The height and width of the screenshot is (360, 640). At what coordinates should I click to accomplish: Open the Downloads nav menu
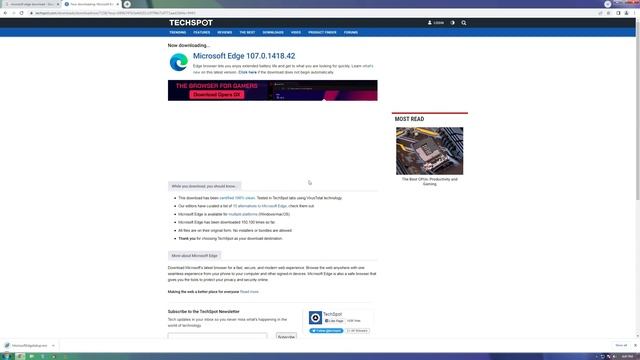(x=273, y=32)
